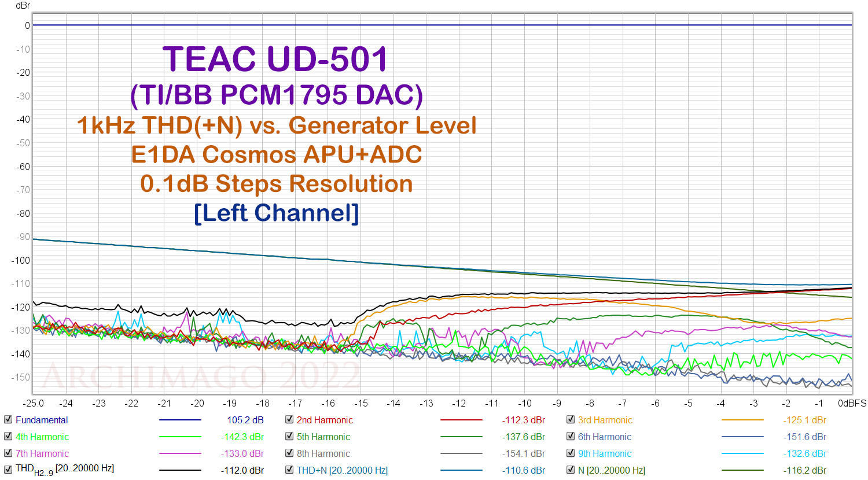This screenshot has height=480, width=868.
Task: Click the TEAC UD-501 chart title
Action: [x=275, y=59]
